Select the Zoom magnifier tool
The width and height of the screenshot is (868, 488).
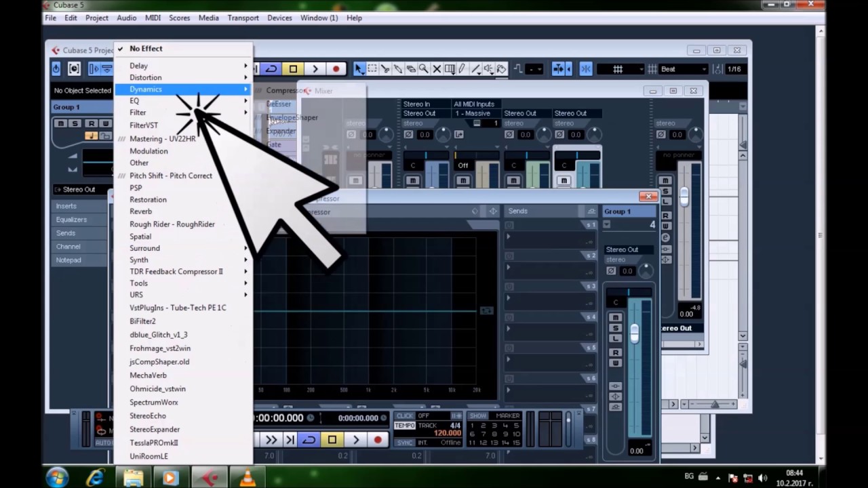(x=424, y=68)
